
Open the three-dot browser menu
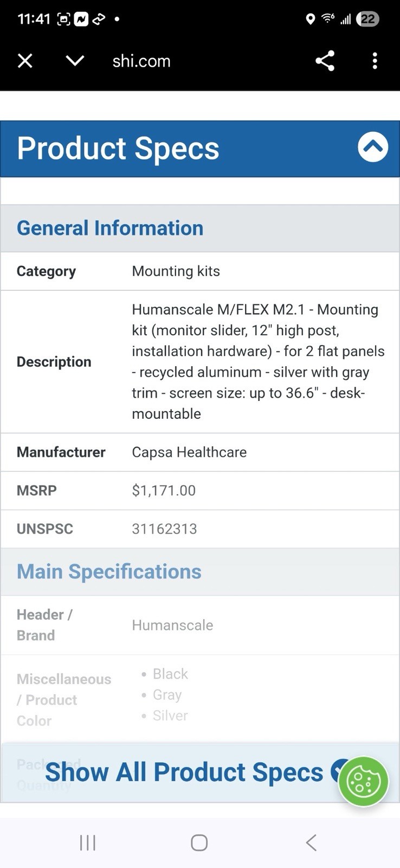tap(375, 61)
